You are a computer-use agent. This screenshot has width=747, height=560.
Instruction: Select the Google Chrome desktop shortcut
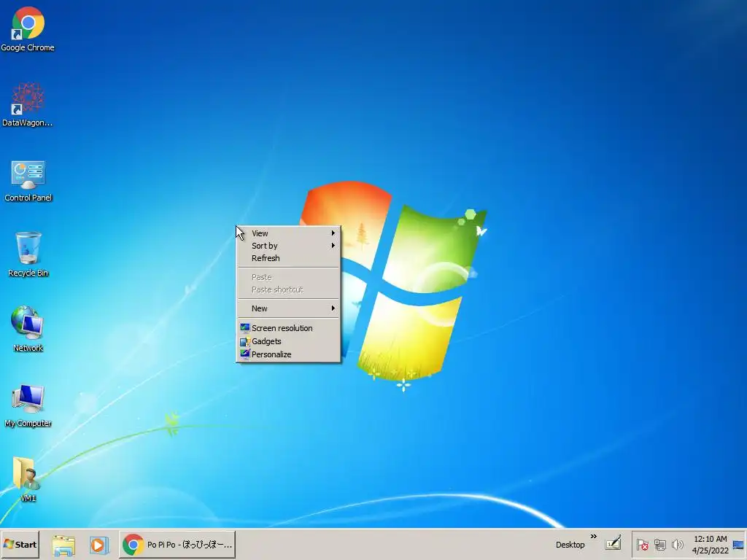28,28
